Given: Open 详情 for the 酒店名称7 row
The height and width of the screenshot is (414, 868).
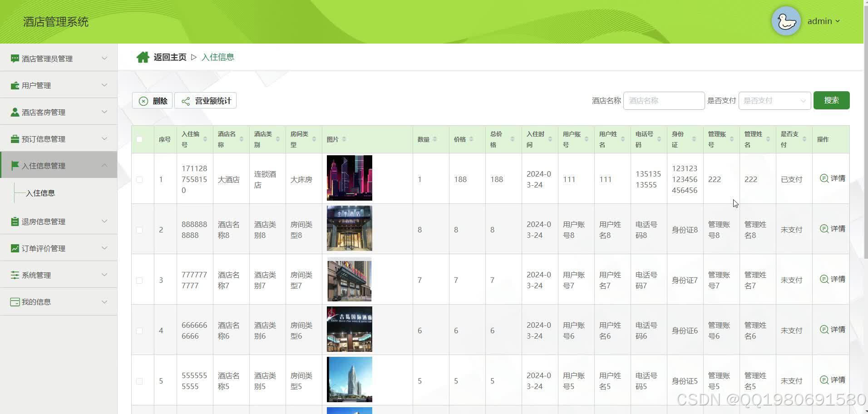Looking at the screenshot, I should (x=833, y=279).
